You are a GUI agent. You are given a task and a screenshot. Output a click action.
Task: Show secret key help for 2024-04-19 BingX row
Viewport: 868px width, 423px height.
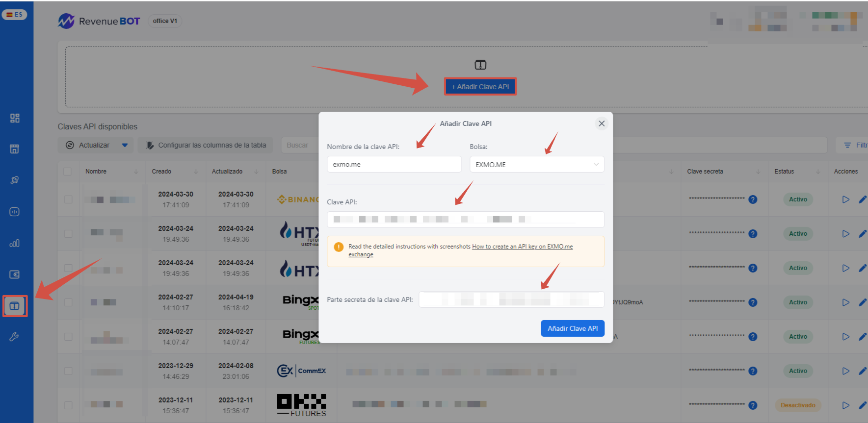click(753, 302)
